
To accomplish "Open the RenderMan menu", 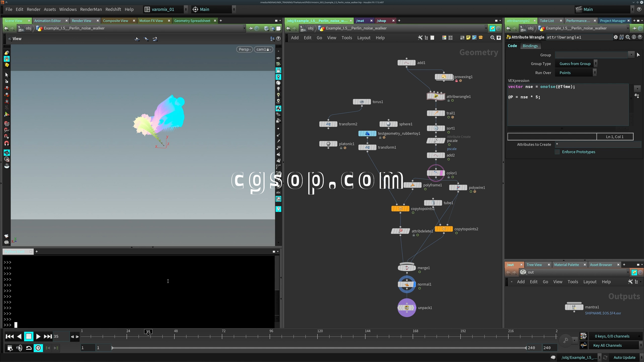I will [91, 9].
